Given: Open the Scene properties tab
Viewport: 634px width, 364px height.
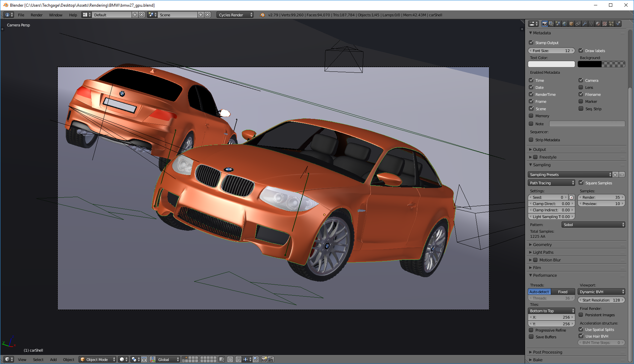Looking at the screenshot, I should [558, 24].
